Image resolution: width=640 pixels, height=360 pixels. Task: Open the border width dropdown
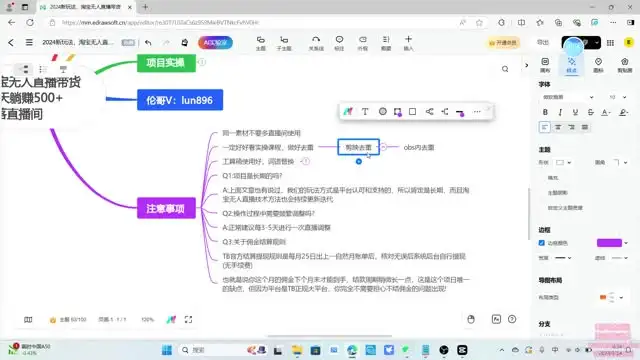[x=563, y=258]
